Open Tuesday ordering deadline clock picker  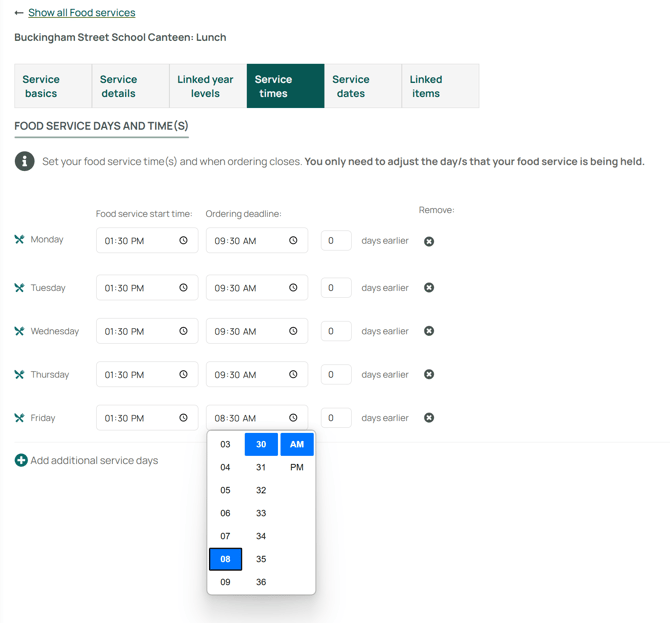click(x=293, y=288)
